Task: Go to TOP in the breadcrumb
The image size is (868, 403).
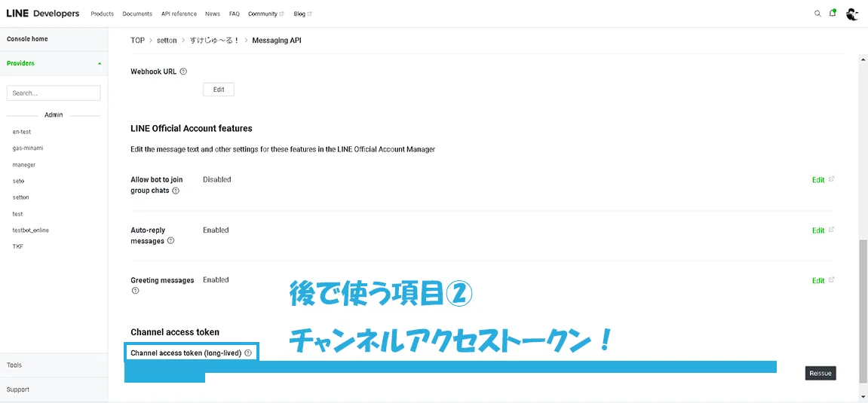Action: [x=137, y=41]
